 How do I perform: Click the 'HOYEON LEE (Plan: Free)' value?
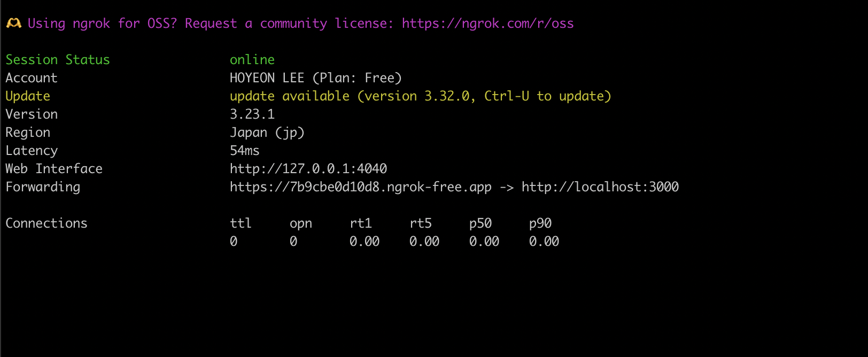316,78
